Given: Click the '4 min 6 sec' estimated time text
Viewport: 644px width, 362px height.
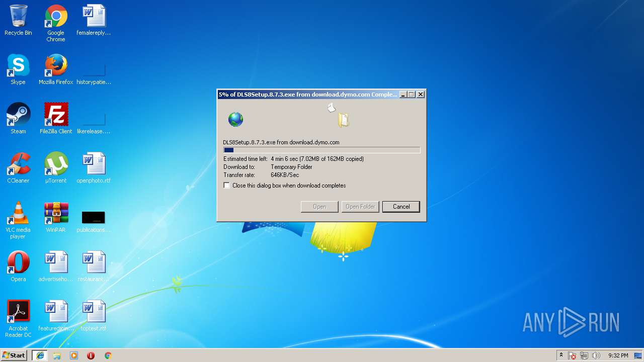Looking at the screenshot, I should coord(285,159).
